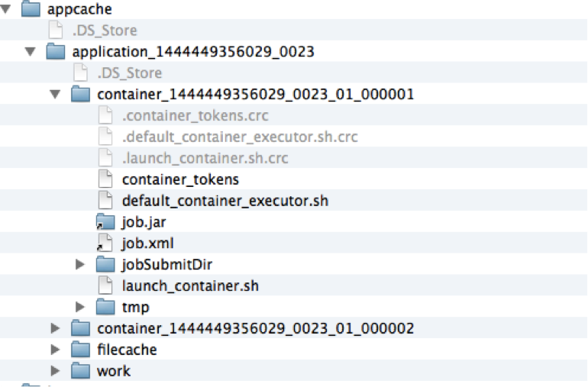
Task: Expand the jobSubmitDir folder triangle
Action: (x=80, y=264)
